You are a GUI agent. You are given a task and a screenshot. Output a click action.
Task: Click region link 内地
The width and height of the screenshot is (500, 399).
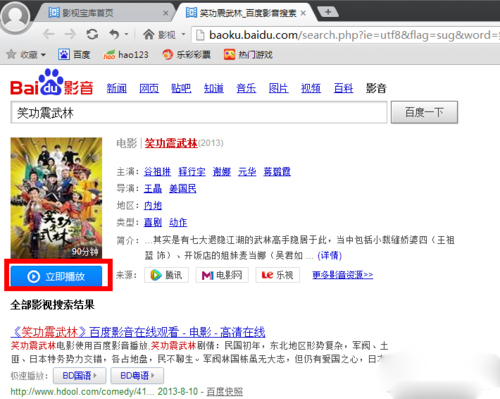pyautogui.click(x=153, y=205)
